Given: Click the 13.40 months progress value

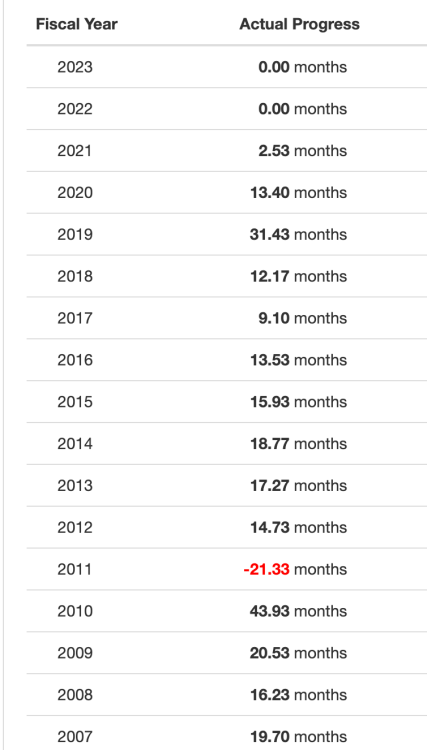Looking at the screenshot, I should 298,193.
